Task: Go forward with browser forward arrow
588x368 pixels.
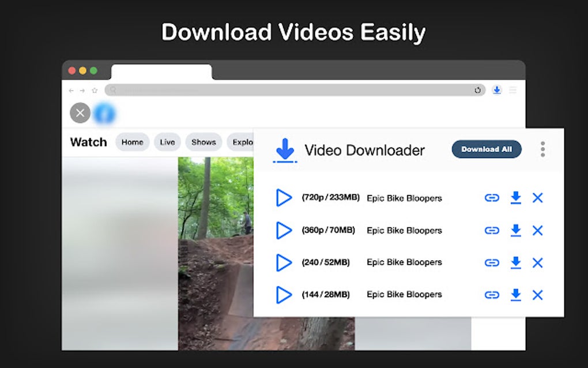Action: click(82, 91)
